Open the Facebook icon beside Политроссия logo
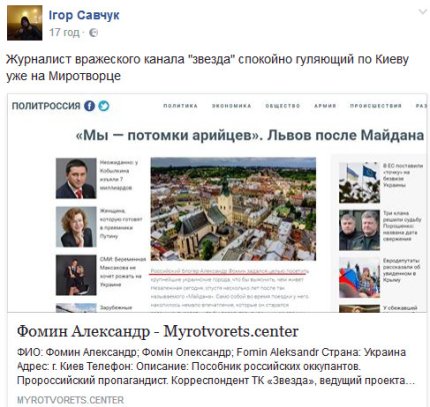 pyautogui.click(x=89, y=106)
